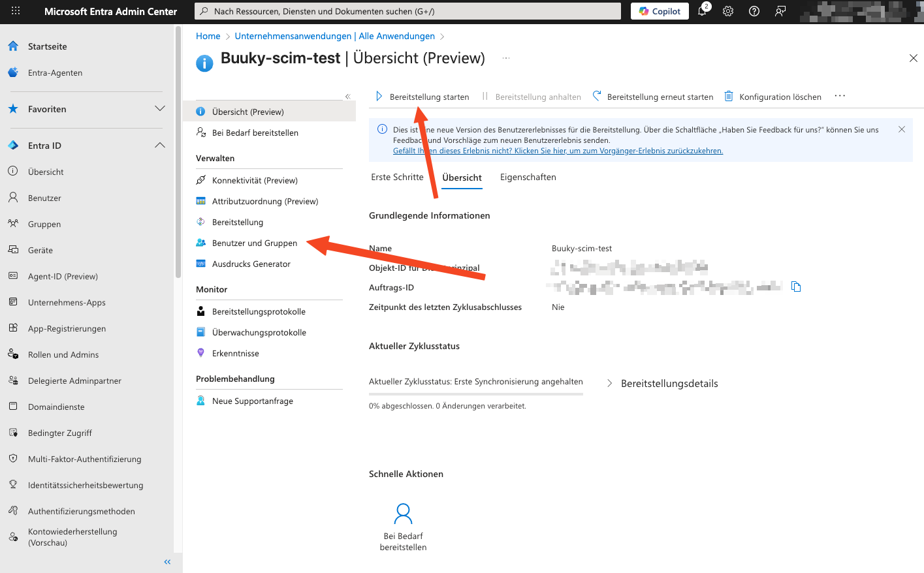
Task: Open the app launcher grid icon
Action: (x=16, y=11)
